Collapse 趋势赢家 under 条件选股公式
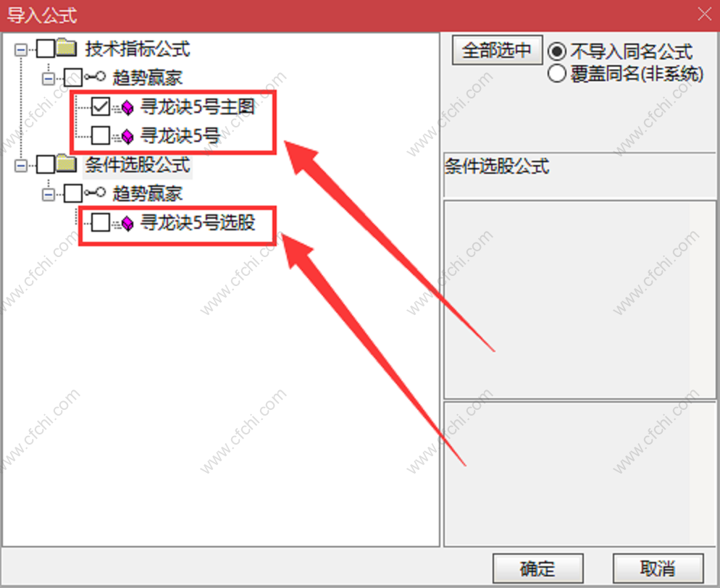 [x=49, y=195]
